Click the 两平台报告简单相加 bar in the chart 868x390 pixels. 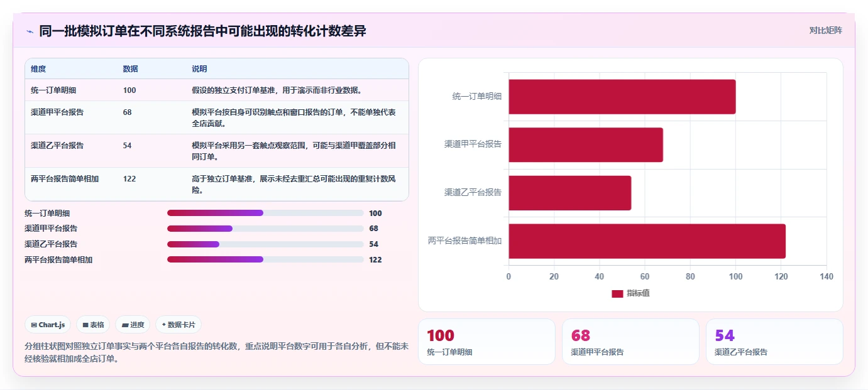pyautogui.click(x=647, y=241)
